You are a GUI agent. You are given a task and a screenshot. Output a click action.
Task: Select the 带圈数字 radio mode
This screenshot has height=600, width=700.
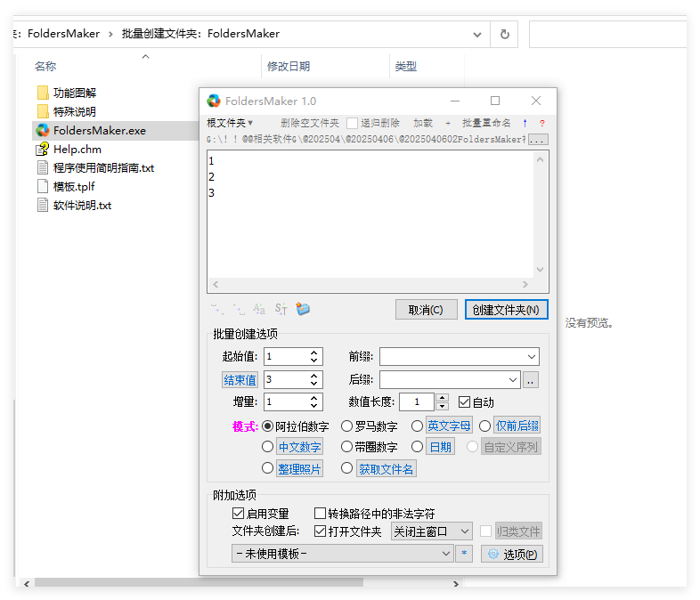click(x=346, y=447)
